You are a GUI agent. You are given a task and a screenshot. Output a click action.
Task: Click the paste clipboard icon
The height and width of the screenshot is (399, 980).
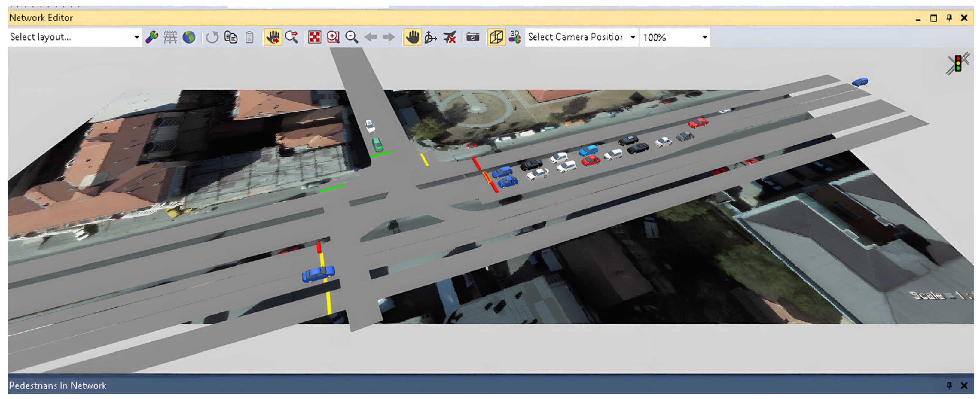click(249, 37)
